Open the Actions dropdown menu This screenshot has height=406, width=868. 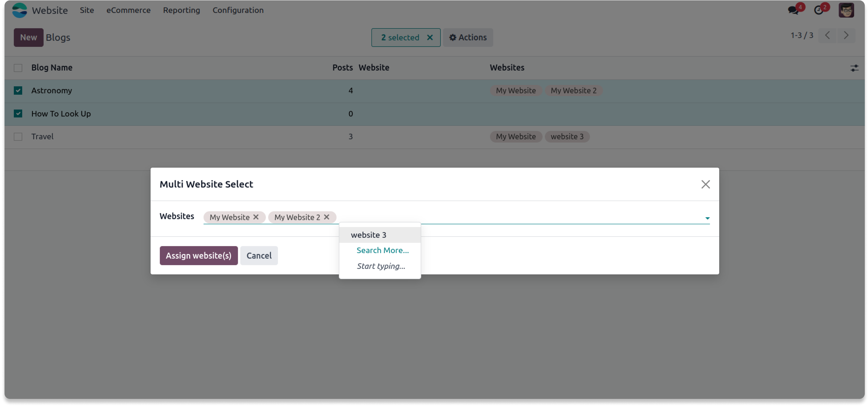468,37
